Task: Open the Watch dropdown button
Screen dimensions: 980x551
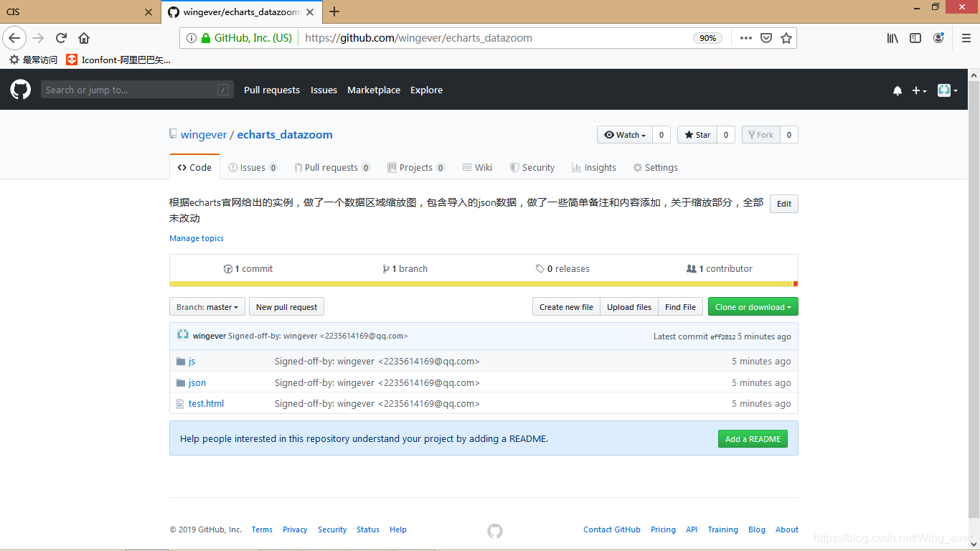Action: point(625,135)
